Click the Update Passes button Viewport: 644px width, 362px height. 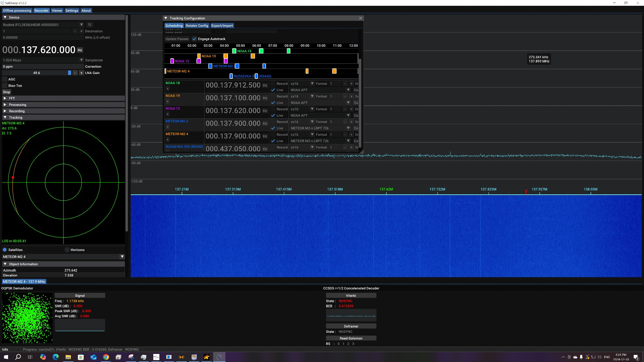(177, 39)
